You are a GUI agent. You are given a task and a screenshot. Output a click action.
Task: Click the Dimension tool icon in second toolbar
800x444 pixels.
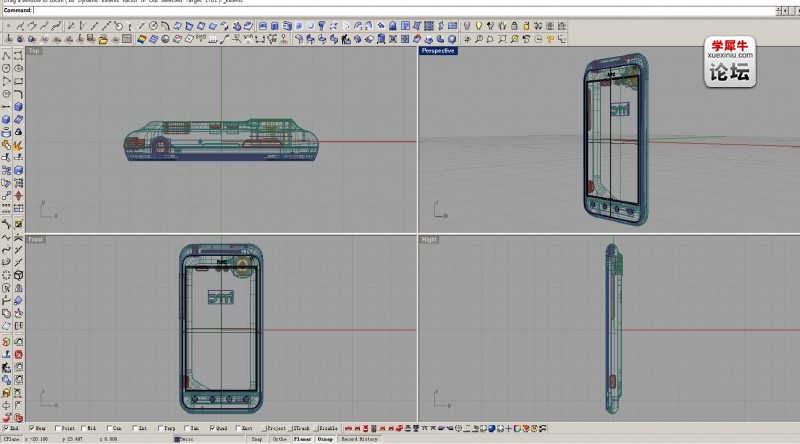tap(260, 39)
